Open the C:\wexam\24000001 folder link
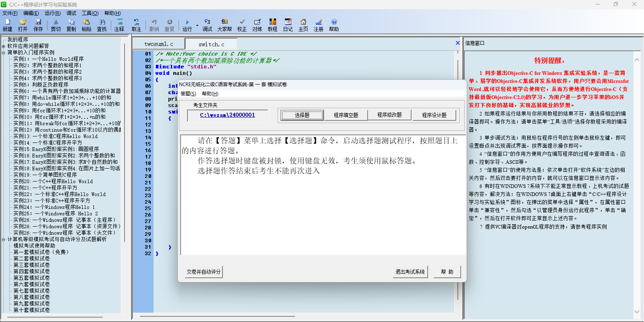 227,115
